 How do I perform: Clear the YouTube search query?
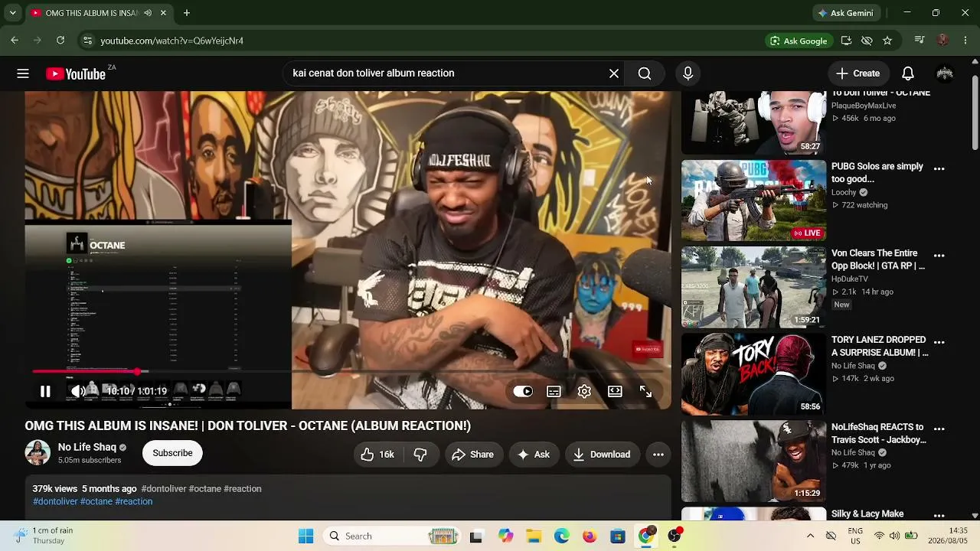coord(614,73)
